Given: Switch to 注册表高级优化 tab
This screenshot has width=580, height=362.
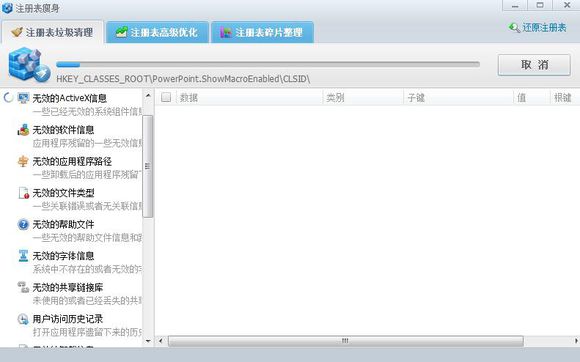Looking at the screenshot, I should [x=157, y=32].
